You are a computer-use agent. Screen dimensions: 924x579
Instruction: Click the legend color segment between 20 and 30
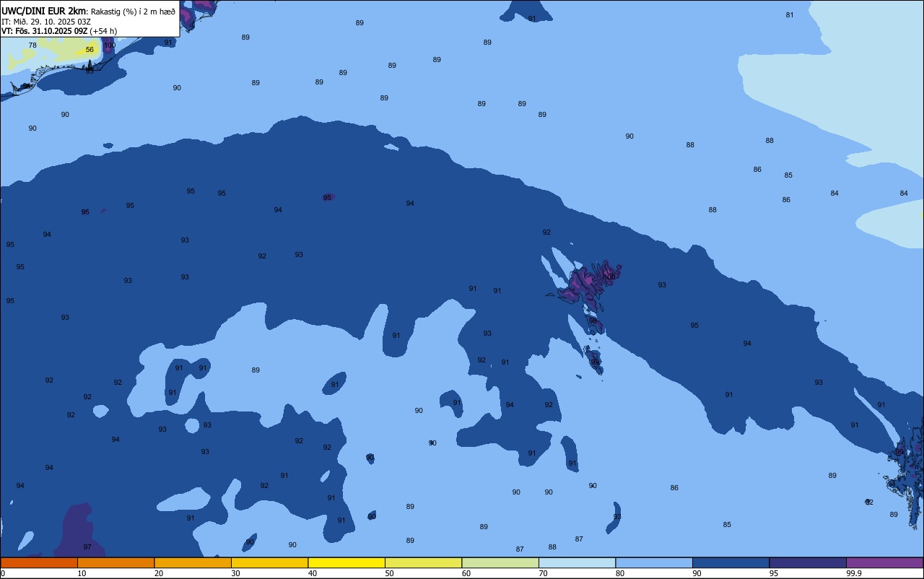193,562
